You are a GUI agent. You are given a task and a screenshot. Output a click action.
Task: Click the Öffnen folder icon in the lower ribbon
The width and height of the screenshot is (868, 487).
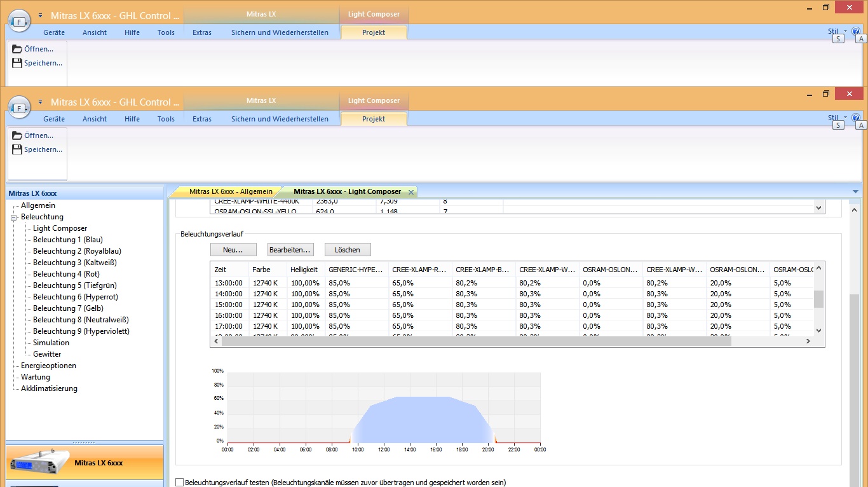coord(18,135)
